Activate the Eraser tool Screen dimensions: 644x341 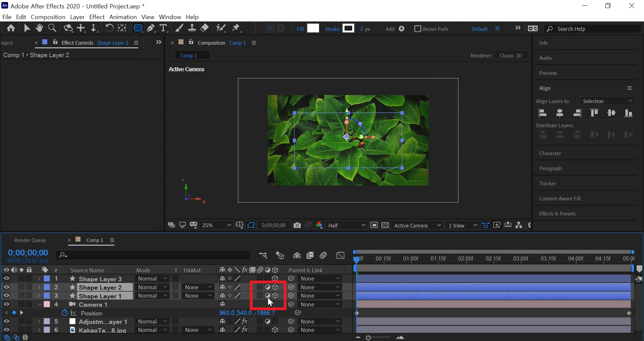205,28
